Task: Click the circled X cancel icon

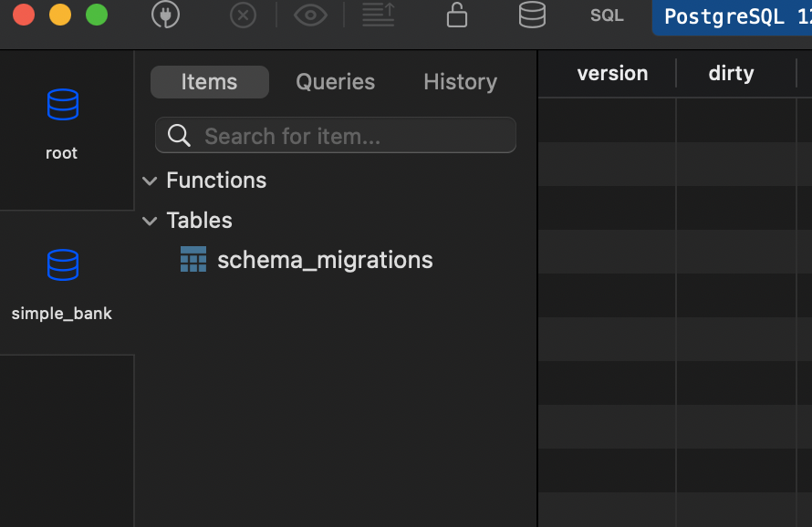Action: tap(243, 15)
